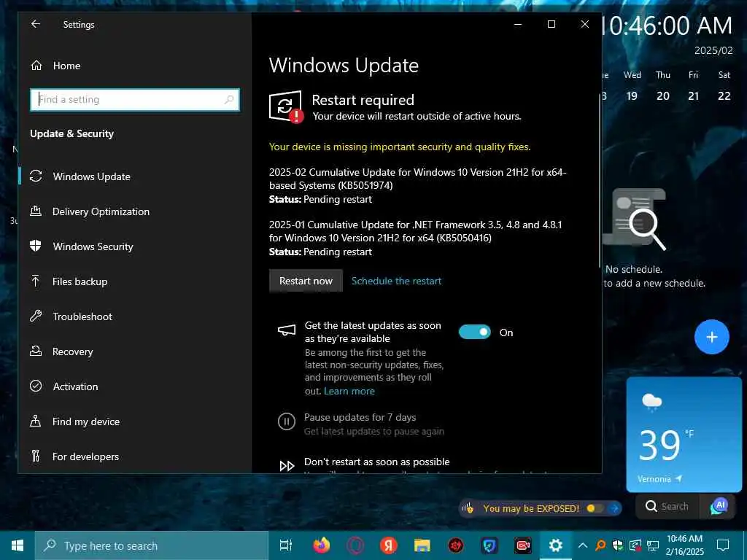Launch Firefox from the taskbar
This screenshot has height=560, width=747.
(322, 545)
